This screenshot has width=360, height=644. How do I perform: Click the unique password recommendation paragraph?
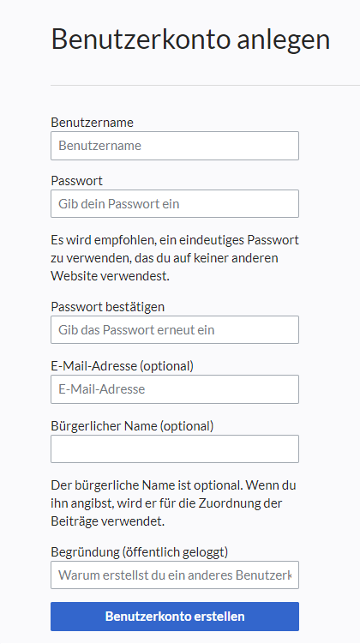pos(175,257)
